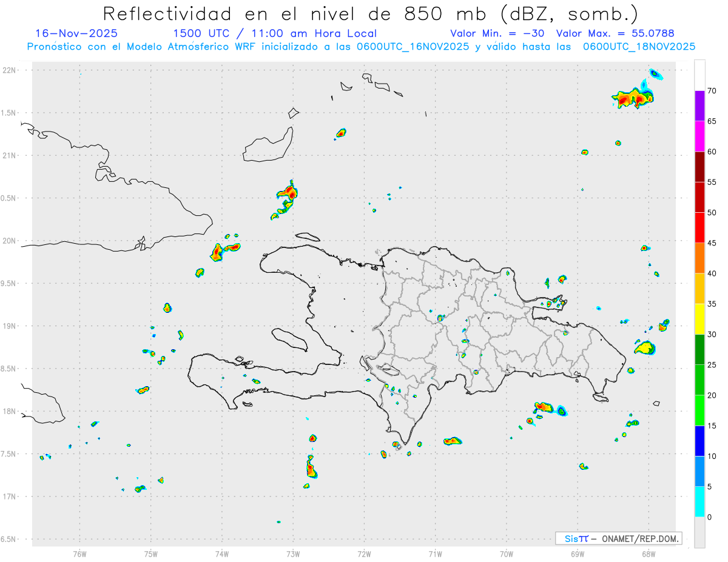
Task: Click the colorbar scale label '60'
Action: point(713,152)
